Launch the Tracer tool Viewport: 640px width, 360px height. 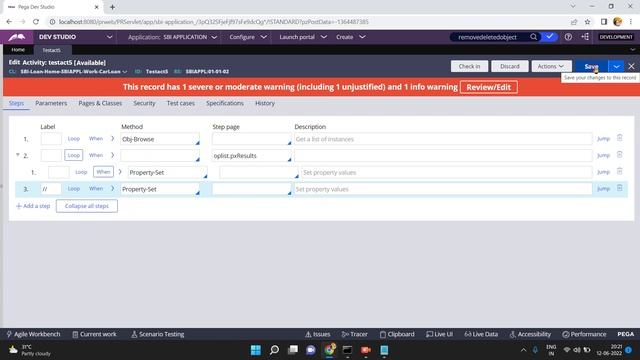(x=355, y=334)
